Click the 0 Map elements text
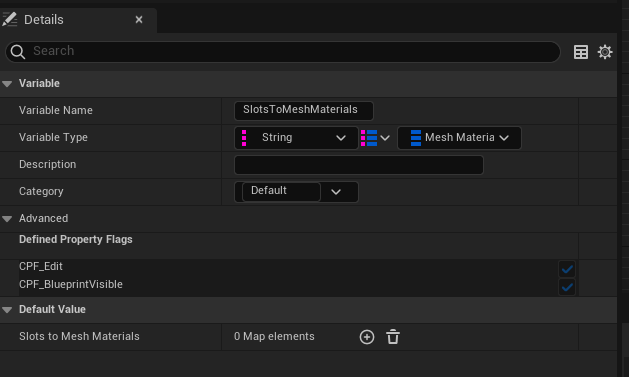 pos(274,336)
